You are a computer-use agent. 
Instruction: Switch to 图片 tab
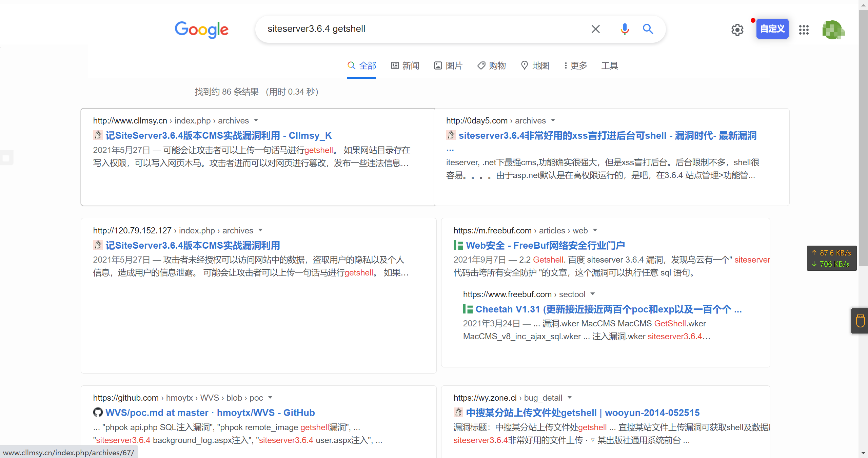(448, 65)
